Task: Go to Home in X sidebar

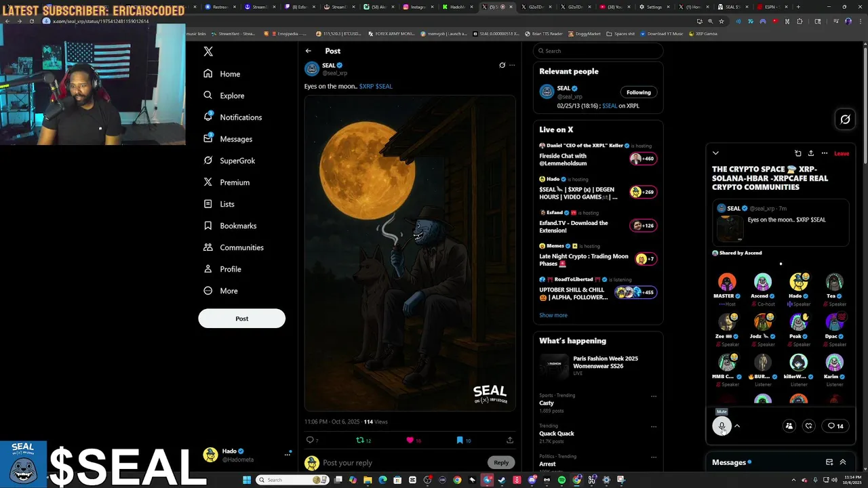Action: click(x=222, y=74)
